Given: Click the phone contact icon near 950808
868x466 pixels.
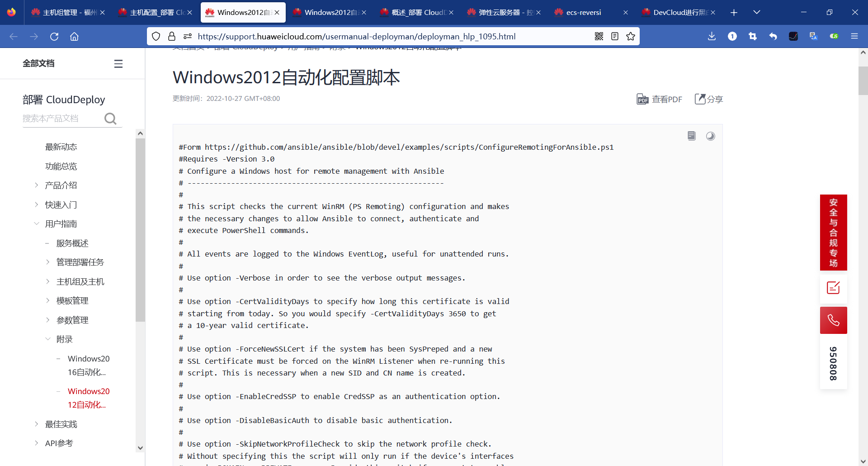Looking at the screenshot, I should coord(833,320).
